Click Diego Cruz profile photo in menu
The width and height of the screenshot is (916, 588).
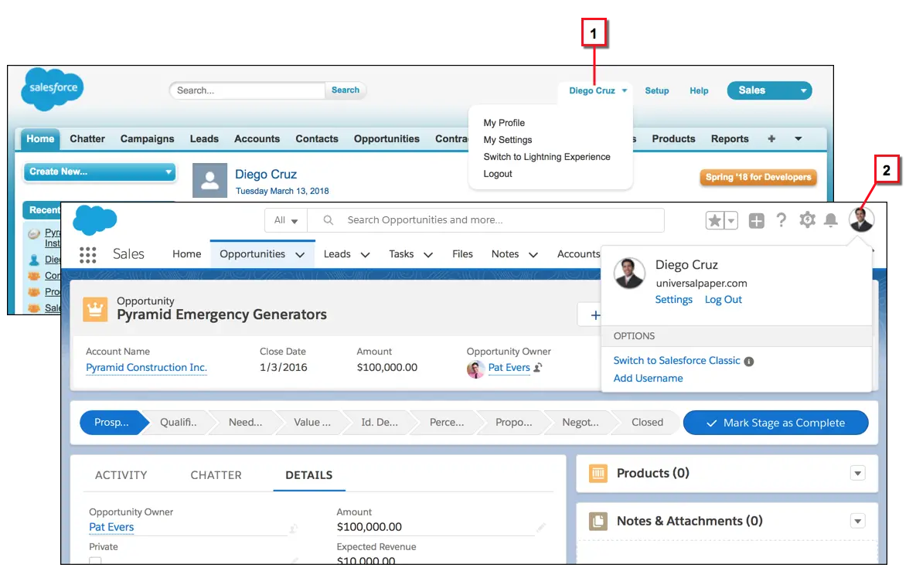(629, 273)
